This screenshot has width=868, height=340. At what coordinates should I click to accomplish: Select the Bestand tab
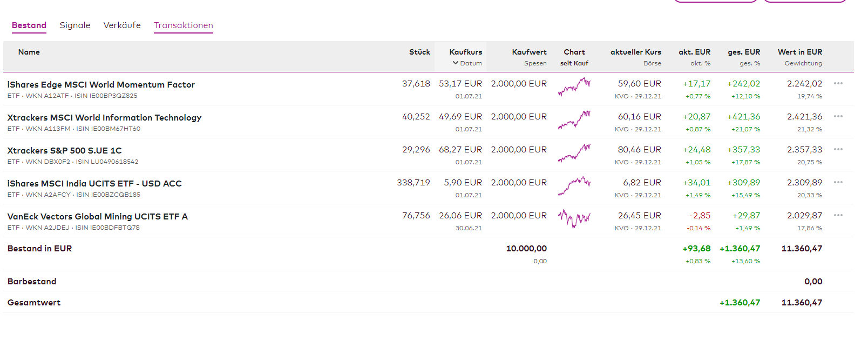click(x=29, y=25)
